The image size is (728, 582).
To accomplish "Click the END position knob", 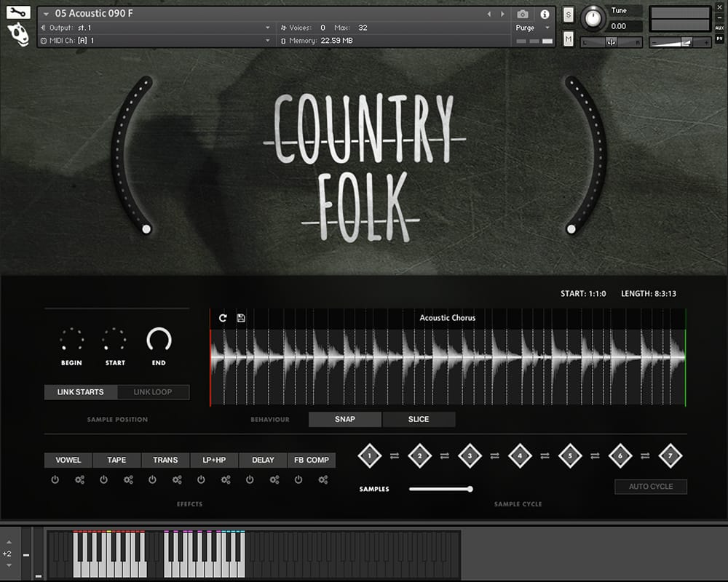I will coord(159,340).
